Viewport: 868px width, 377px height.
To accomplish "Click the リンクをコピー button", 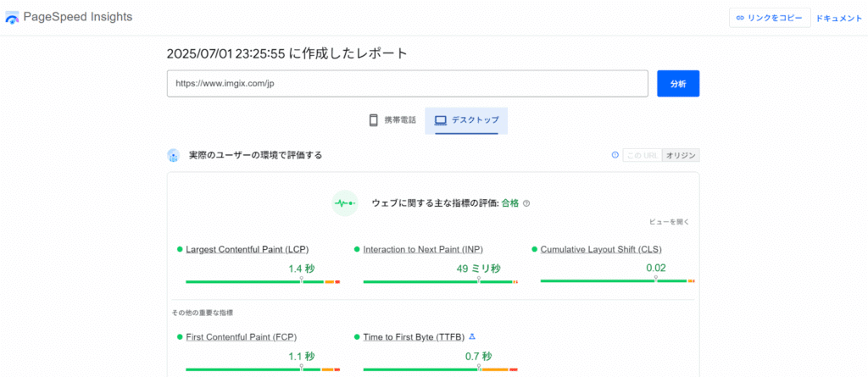I will pyautogui.click(x=769, y=18).
